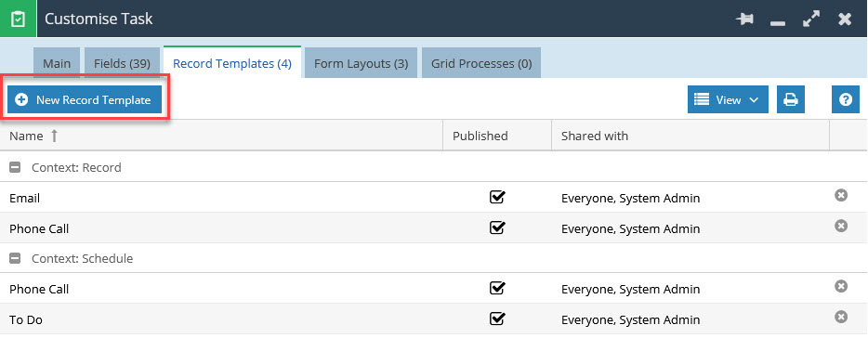Pin the Customise Task window
Viewport: 868px width, 338px height.
pos(744,19)
